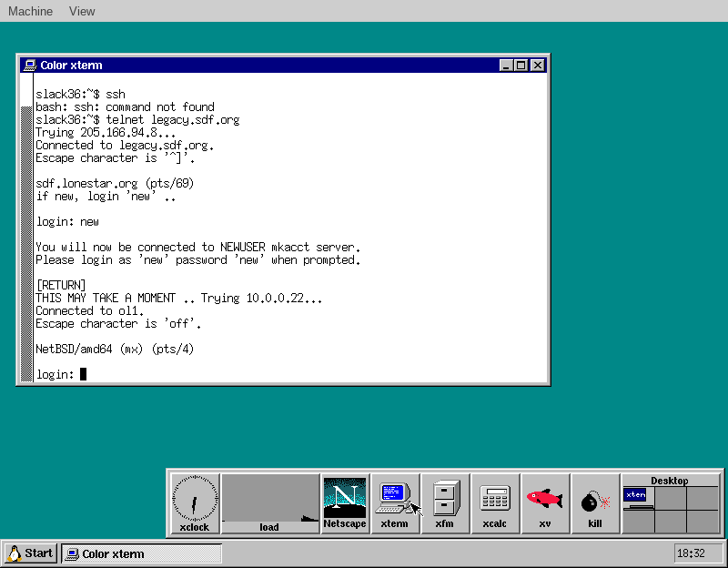The width and height of the screenshot is (728, 568).
Task: Launch xcalc calculator icon
Action: point(495,503)
